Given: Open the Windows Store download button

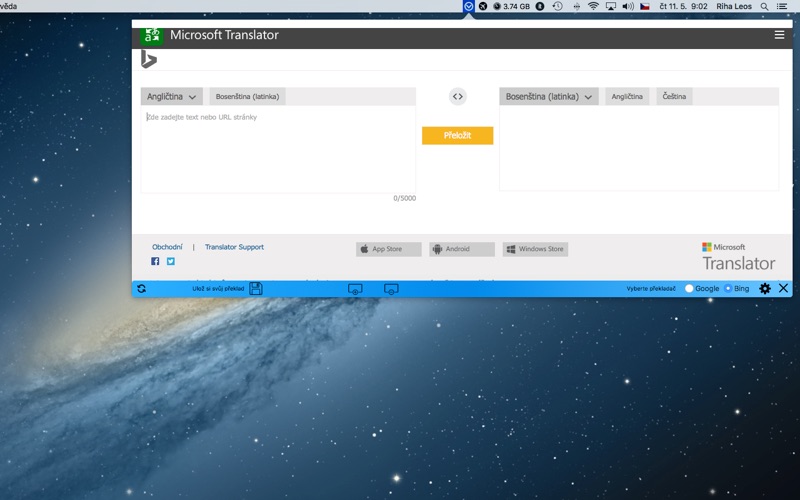Looking at the screenshot, I should coord(535,249).
